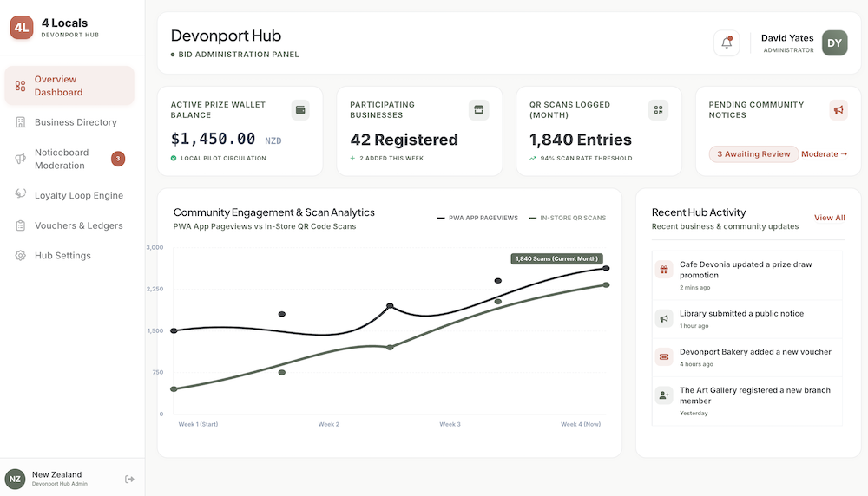Screen dimensions: 868x496
Task: Click the $1,450.00 balance value
Action: click(214, 139)
